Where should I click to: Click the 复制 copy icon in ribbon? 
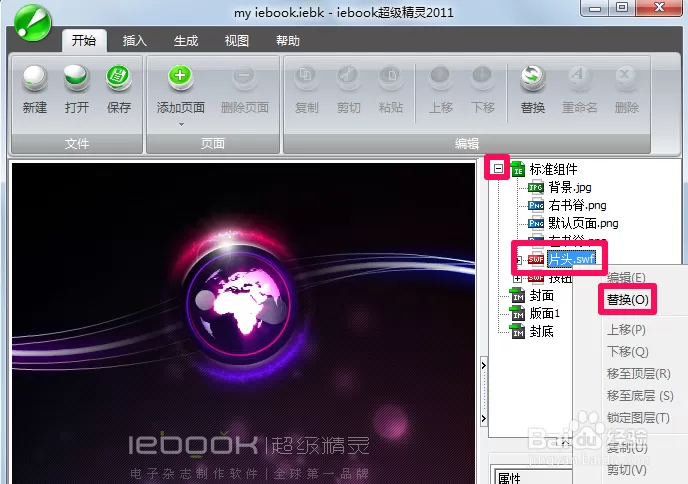(306, 77)
